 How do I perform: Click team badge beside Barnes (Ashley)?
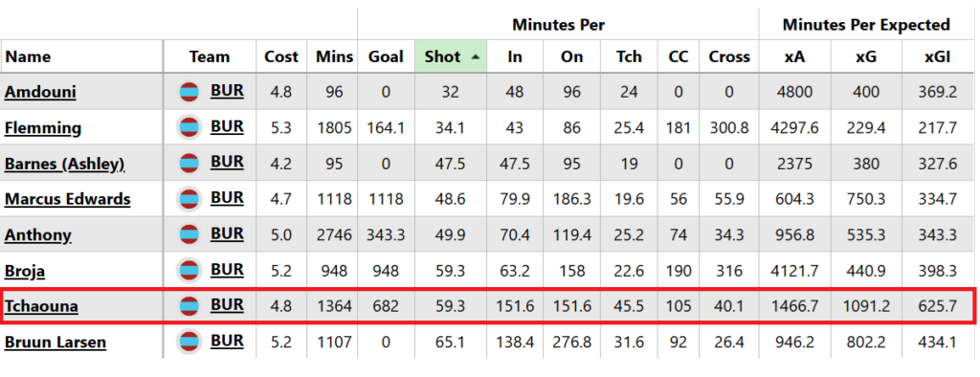pos(189,164)
